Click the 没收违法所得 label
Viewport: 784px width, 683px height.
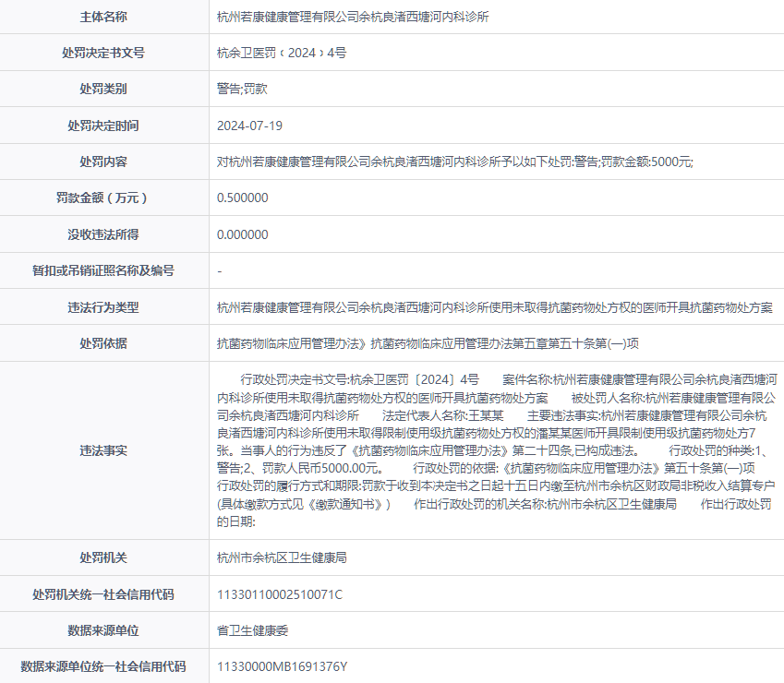pyautogui.click(x=103, y=234)
